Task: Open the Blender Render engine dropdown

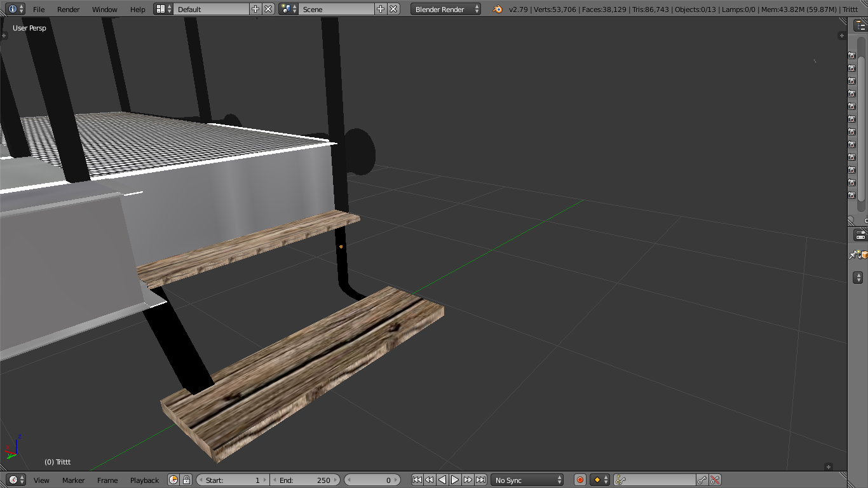Action: point(447,9)
